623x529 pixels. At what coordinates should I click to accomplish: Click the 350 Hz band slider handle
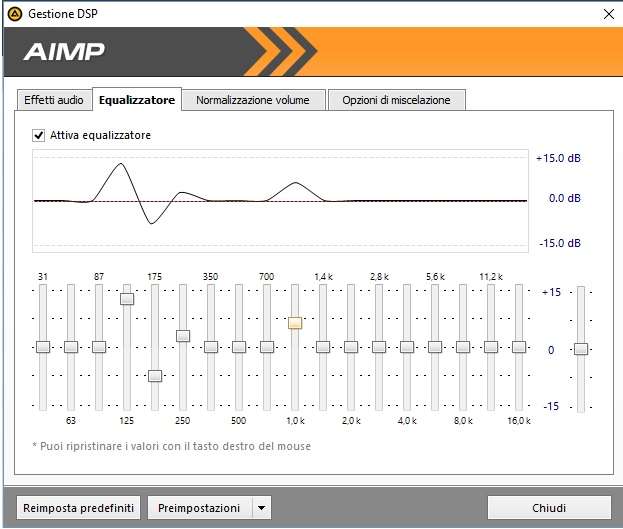click(x=211, y=347)
